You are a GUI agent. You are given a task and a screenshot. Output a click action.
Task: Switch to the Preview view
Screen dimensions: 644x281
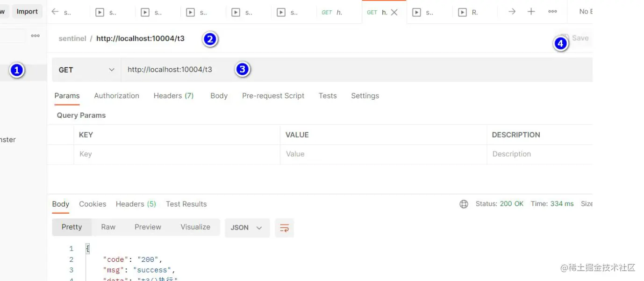coord(148,227)
